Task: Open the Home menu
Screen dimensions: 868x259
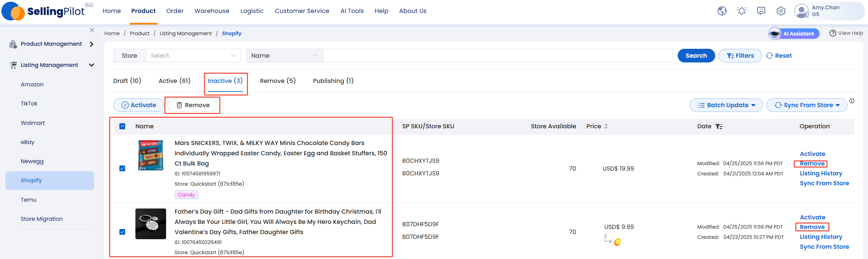Action: [112, 11]
